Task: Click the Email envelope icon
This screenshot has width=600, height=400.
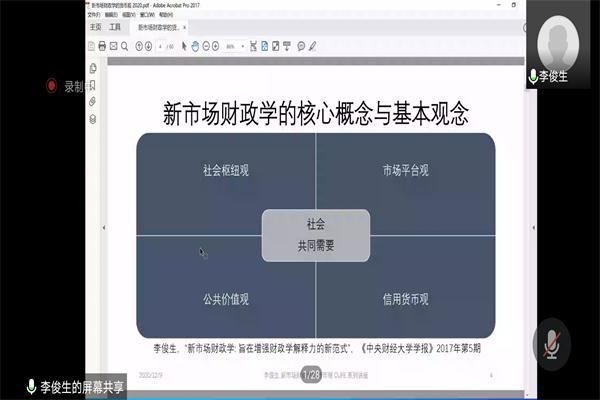Action: point(113,46)
